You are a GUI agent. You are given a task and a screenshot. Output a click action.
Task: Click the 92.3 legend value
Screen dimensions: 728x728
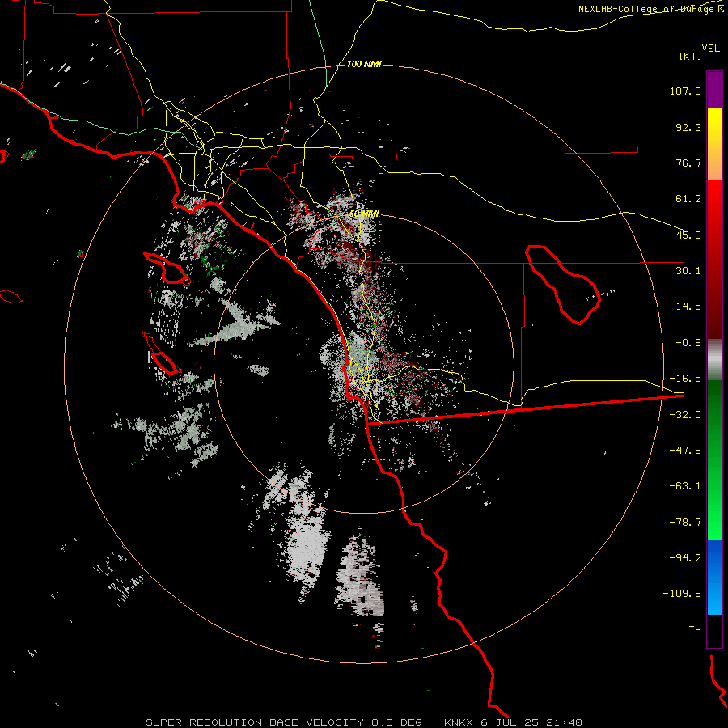pos(688,127)
